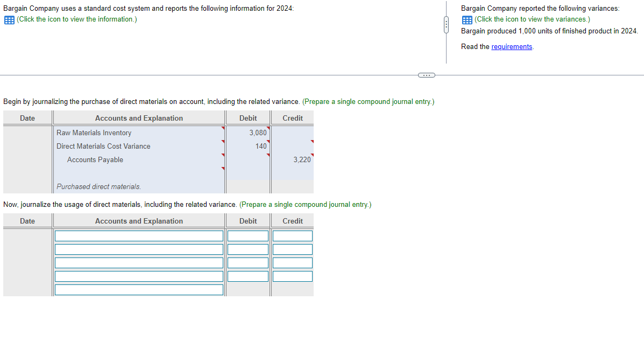
Task: Click first row Credit field in usage entry
Action: click(293, 236)
